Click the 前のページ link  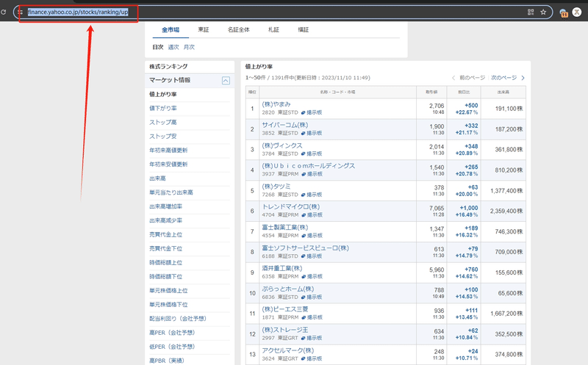click(x=472, y=78)
